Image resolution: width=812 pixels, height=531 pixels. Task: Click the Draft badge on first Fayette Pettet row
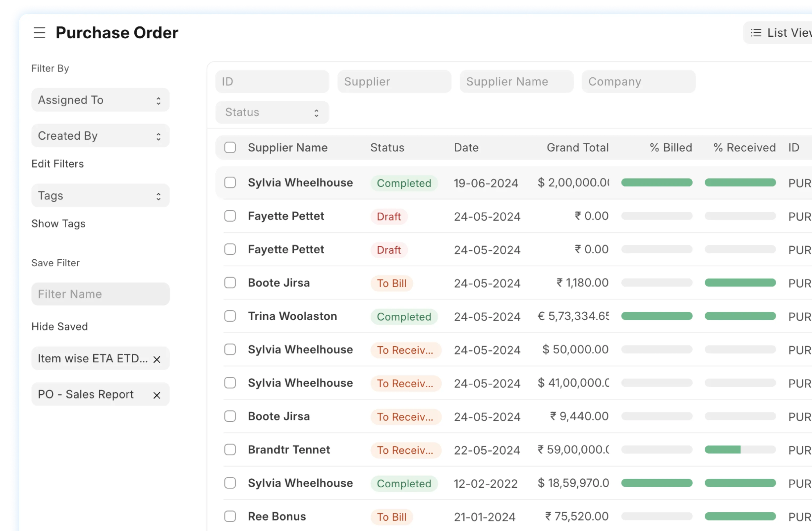pyautogui.click(x=389, y=217)
